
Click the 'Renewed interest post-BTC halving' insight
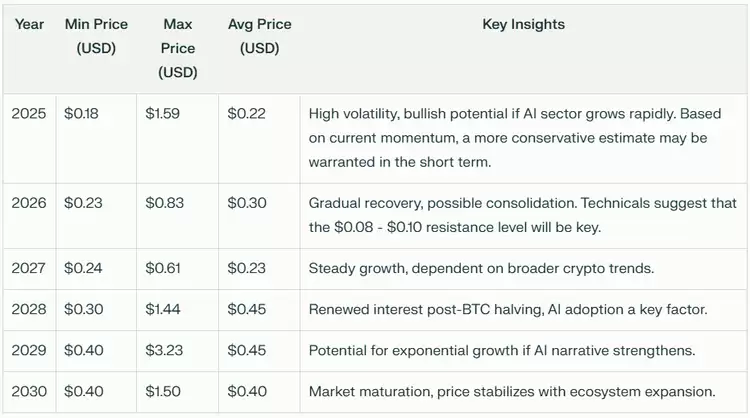pyautogui.click(x=508, y=309)
